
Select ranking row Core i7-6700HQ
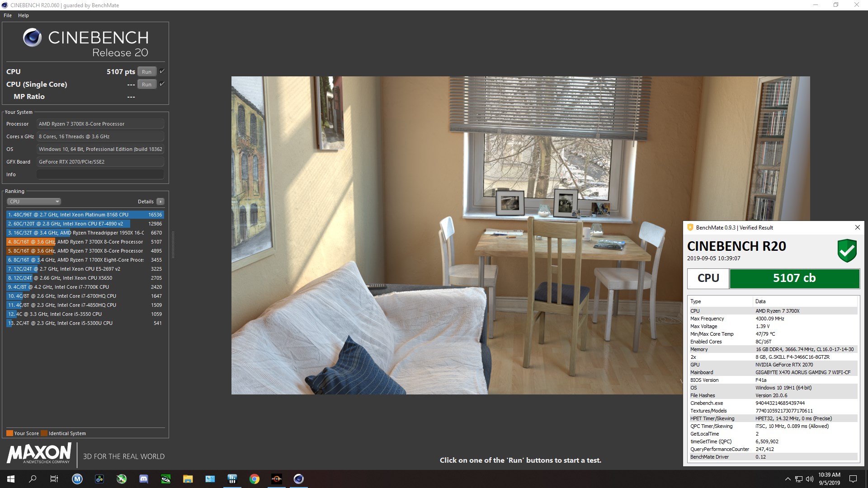[x=85, y=296]
